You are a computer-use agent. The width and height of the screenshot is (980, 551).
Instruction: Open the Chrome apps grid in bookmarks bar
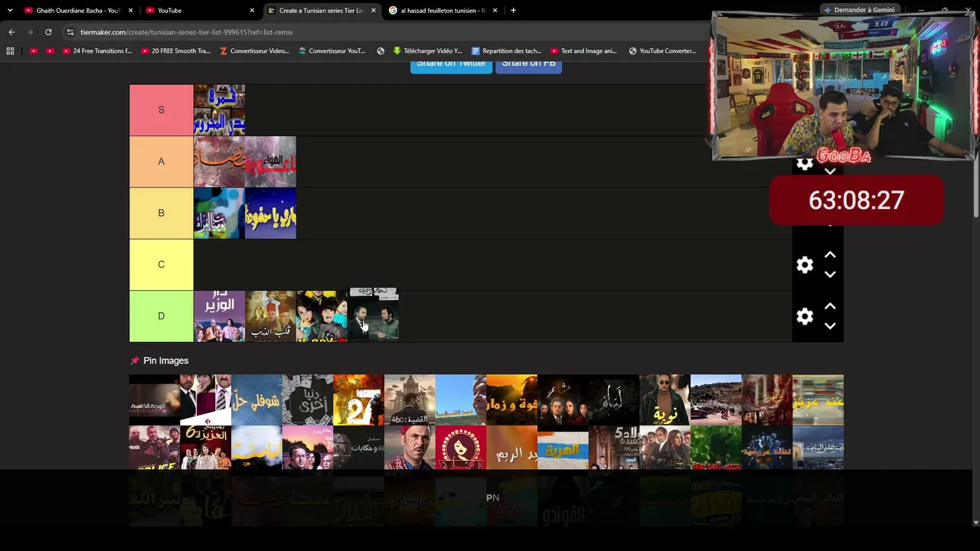pyautogui.click(x=10, y=51)
